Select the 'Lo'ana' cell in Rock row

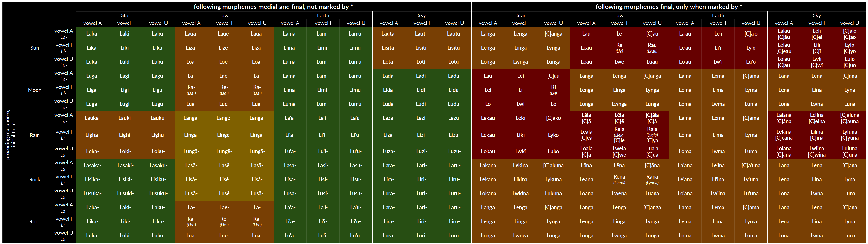pyautogui.click(x=685, y=193)
